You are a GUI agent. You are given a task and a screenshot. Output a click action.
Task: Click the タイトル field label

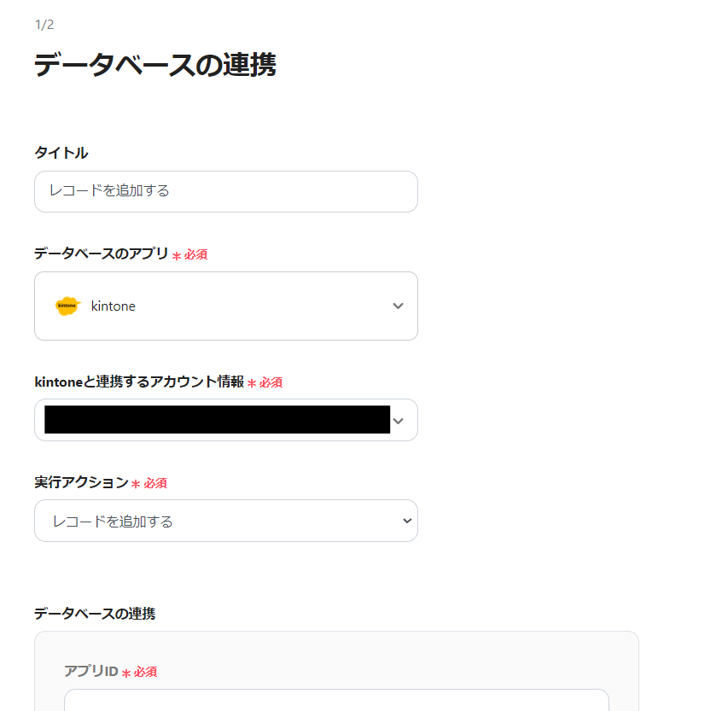pos(61,153)
